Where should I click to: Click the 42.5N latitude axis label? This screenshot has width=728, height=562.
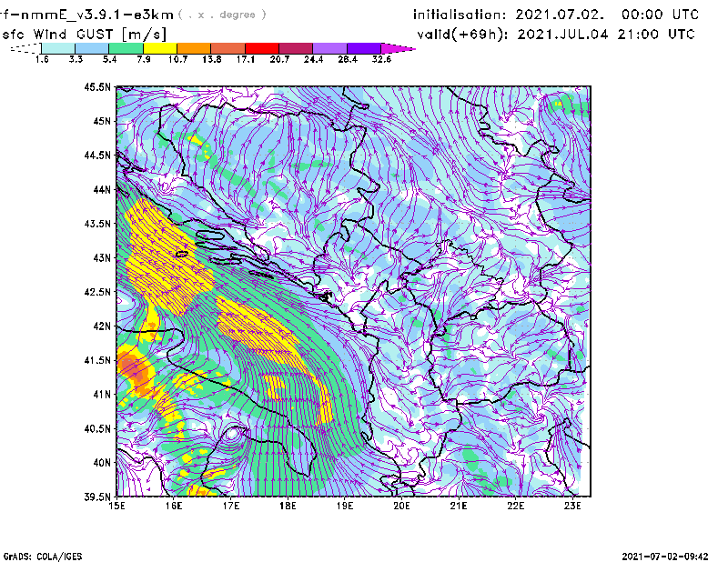pos(97,292)
